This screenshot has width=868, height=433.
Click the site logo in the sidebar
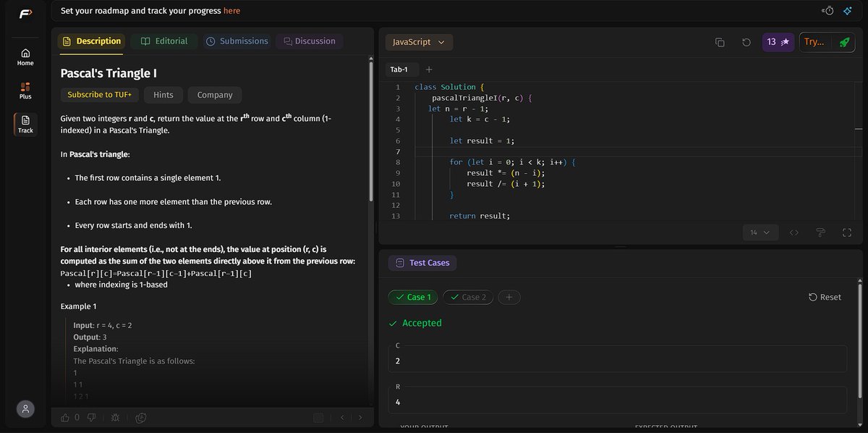[x=25, y=13]
